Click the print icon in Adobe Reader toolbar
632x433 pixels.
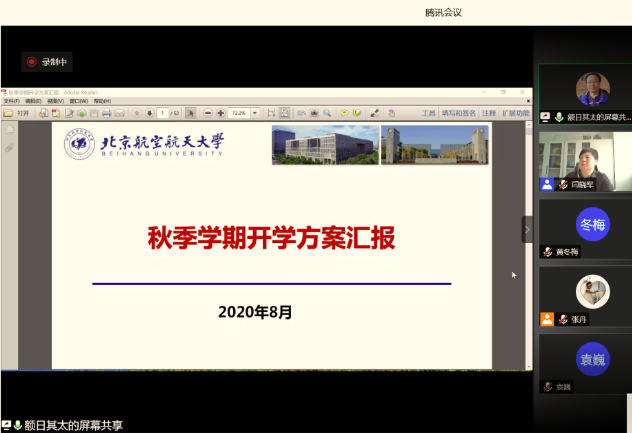tap(106, 113)
